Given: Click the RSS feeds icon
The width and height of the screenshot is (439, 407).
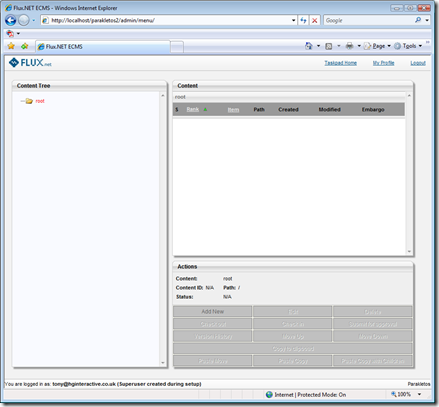Looking at the screenshot, I should (x=329, y=46).
